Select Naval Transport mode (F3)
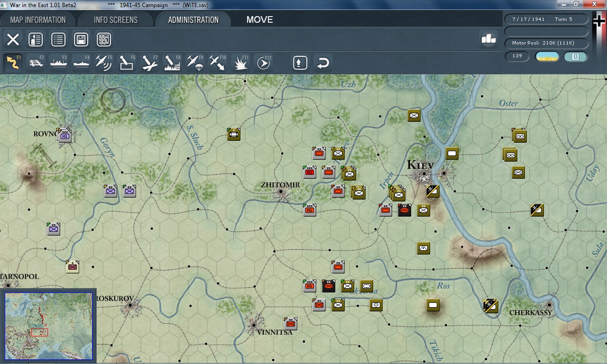607x364 pixels. (x=59, y=63)
